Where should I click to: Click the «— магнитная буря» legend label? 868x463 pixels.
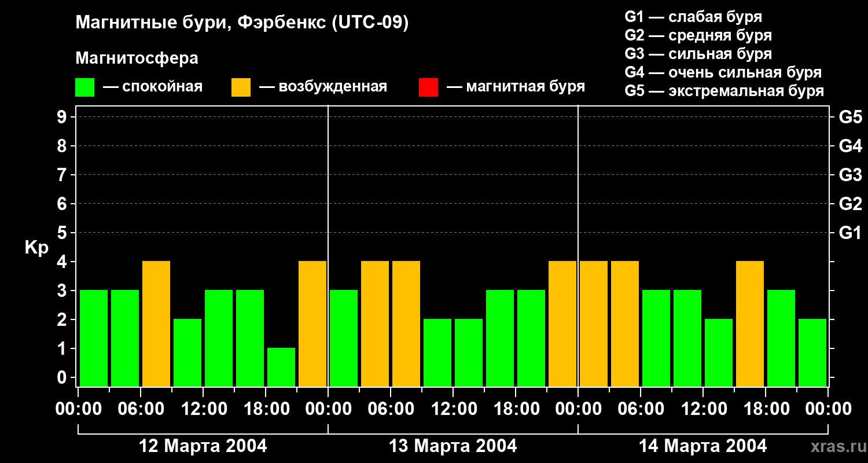[x=516, y=87]
